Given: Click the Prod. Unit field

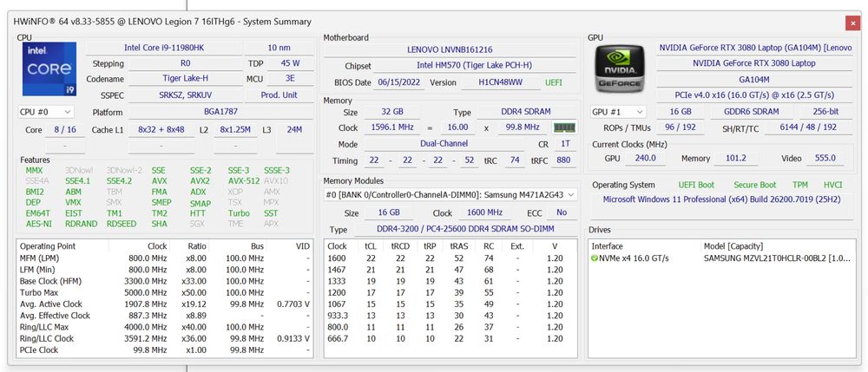Looking at the screenshot, I should (279, 95).
